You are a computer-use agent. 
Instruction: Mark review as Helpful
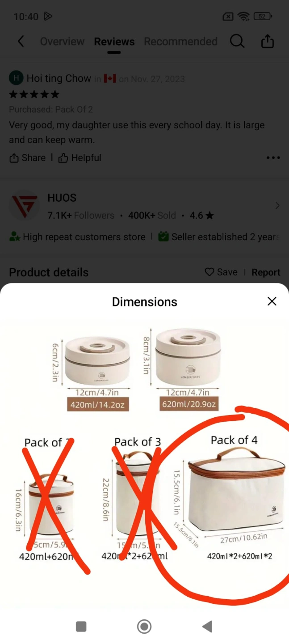point(80,158)
